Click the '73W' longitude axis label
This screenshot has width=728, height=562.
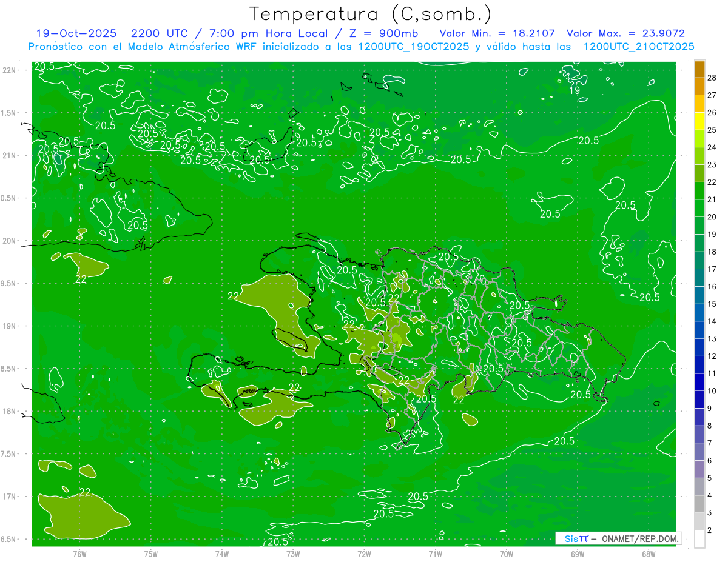pyautogui.click(x=293, y=554)
